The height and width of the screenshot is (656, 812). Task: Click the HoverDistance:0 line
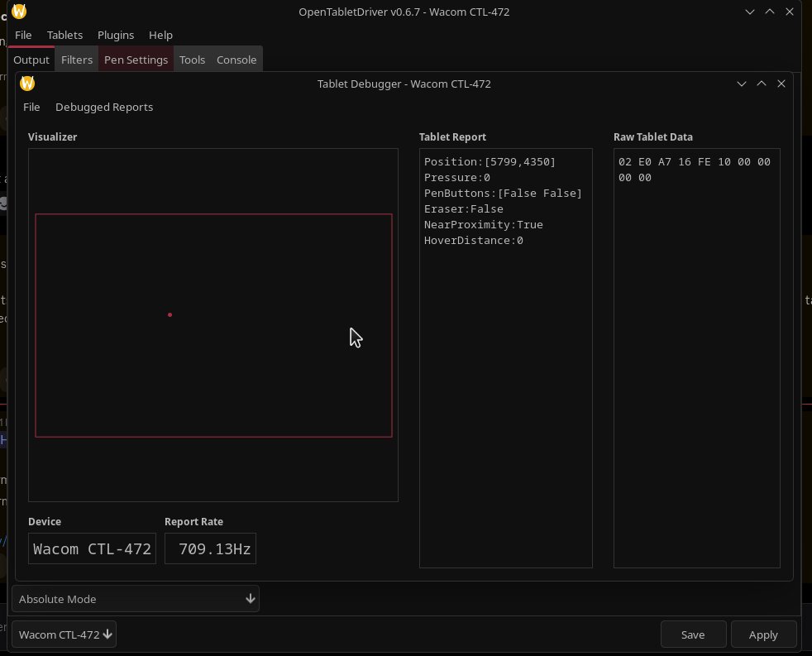click(473, 241)
